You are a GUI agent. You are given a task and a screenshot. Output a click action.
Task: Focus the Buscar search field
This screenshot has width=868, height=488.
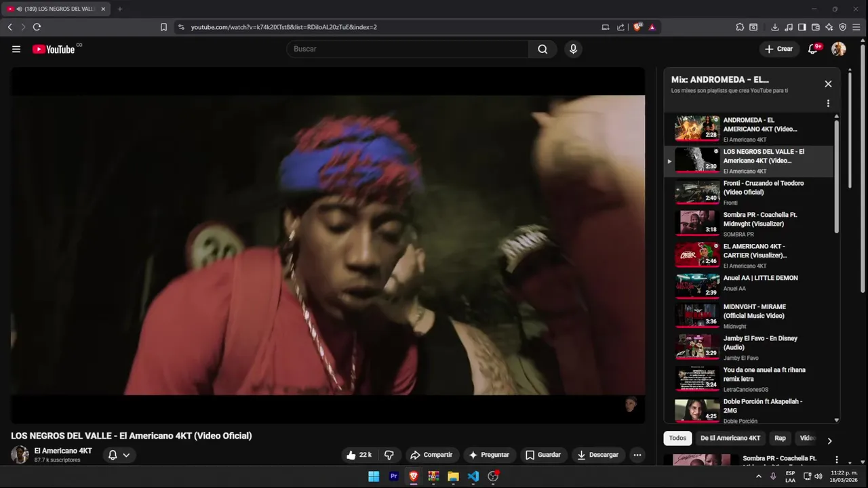[x=408, y=49]
